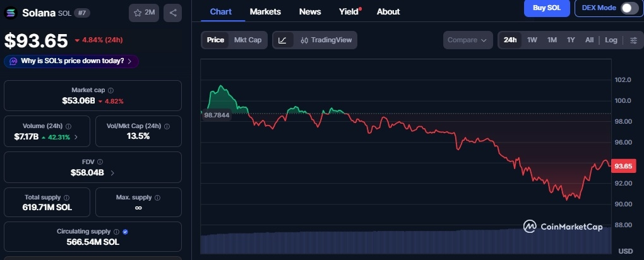
Task: Click the volume bars below the price chart
Action: coord(406,242)
